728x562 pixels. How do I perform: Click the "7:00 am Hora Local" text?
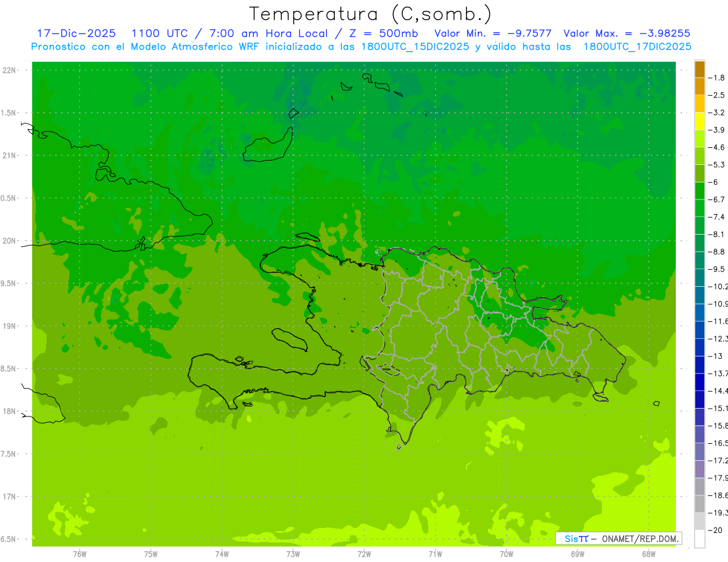[268, 33]
